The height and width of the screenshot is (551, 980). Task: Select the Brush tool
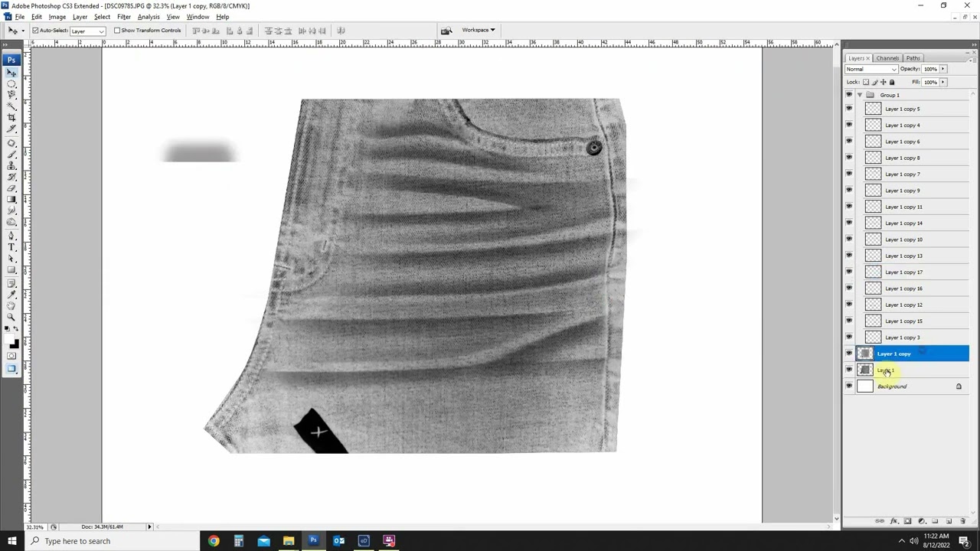[11, 154]
